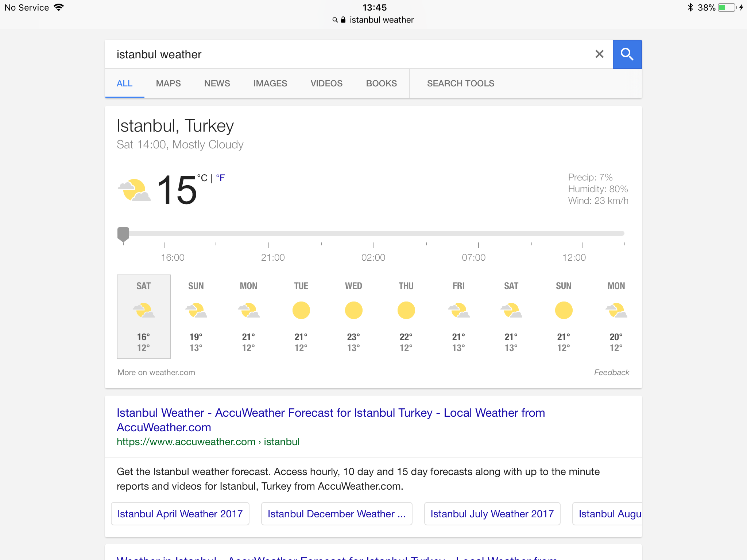Select Thursday sunny forecast icon

(406, 311)
